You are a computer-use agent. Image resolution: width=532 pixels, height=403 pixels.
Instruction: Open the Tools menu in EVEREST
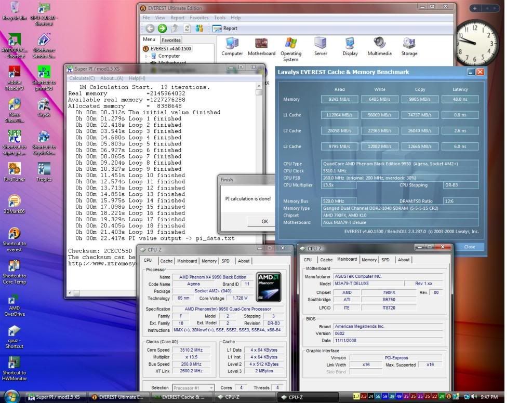[x=220, y=18]
